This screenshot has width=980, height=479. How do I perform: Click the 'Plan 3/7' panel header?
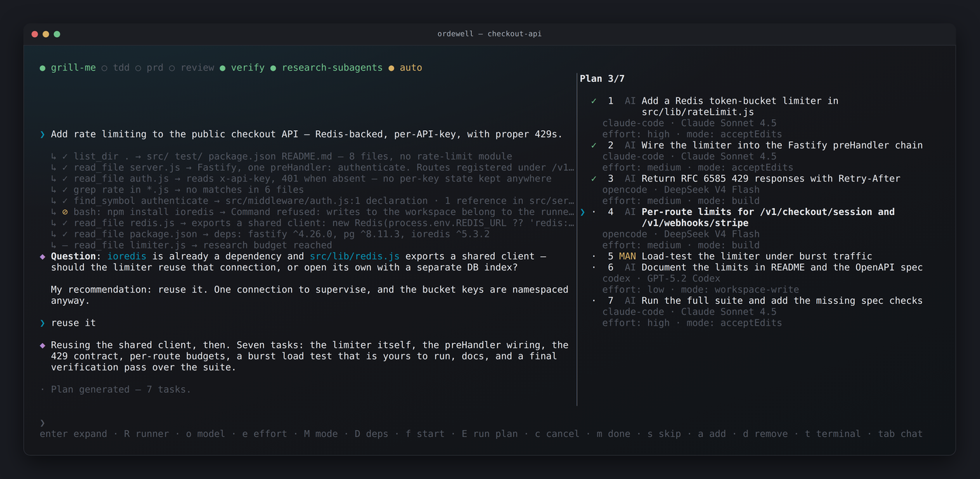coord(602,79)
